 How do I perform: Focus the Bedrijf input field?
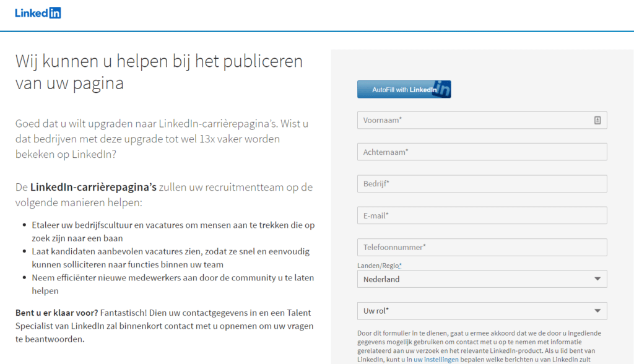[x=482, y=184]
